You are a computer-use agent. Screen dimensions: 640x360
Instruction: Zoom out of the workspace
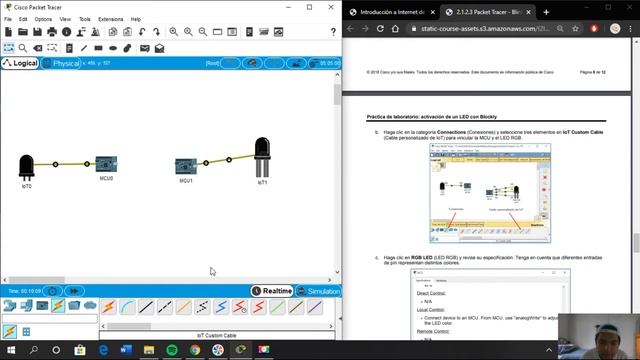203,32
